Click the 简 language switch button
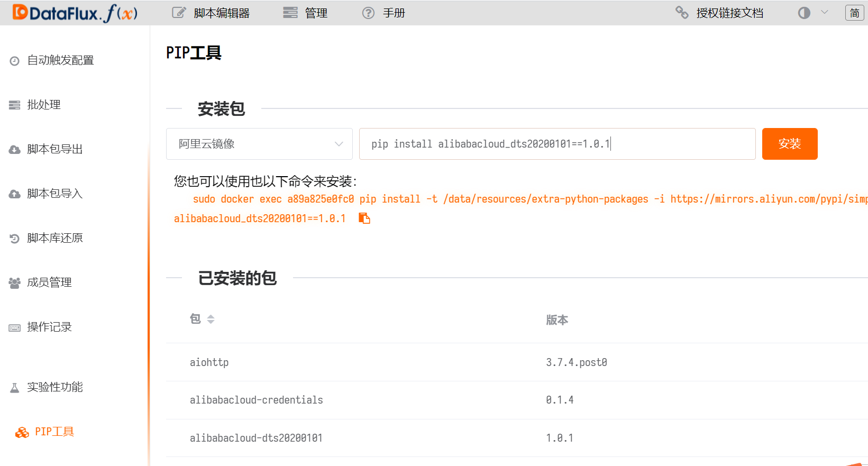 click(x=855, y=13)
